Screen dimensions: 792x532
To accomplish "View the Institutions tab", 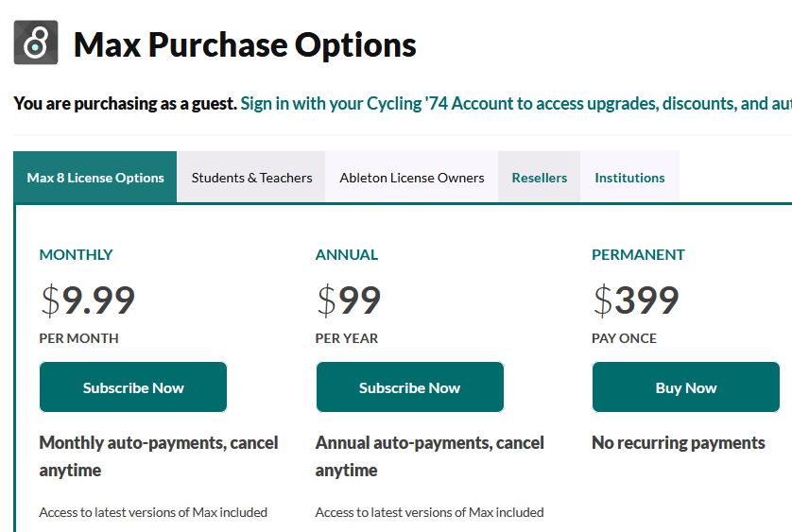I will click(x=629, y=178).
